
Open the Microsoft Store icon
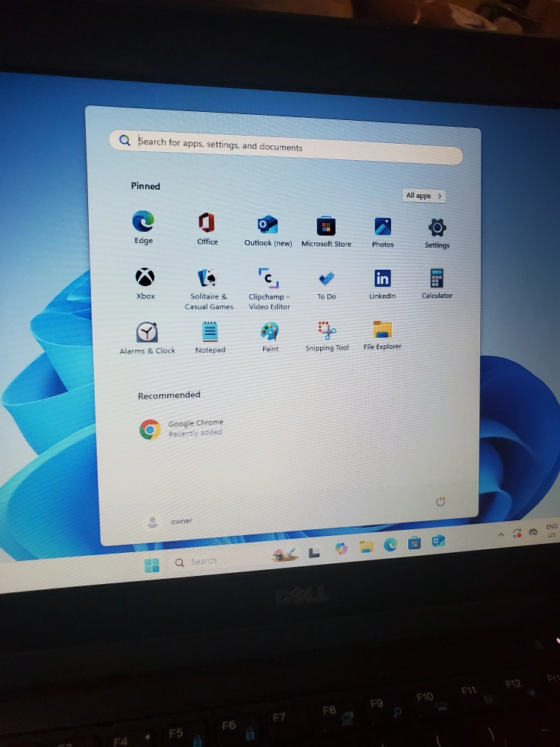326,226
